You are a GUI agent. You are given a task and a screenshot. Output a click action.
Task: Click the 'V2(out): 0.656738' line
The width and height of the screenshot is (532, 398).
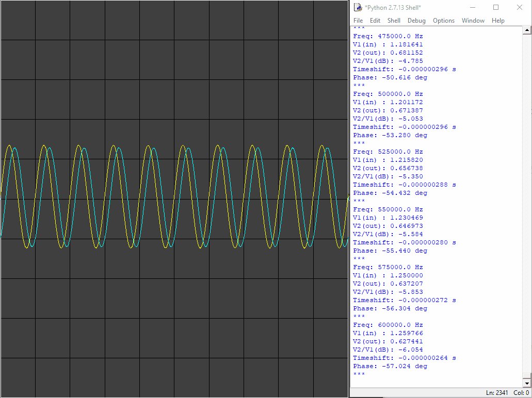point(388,168)
